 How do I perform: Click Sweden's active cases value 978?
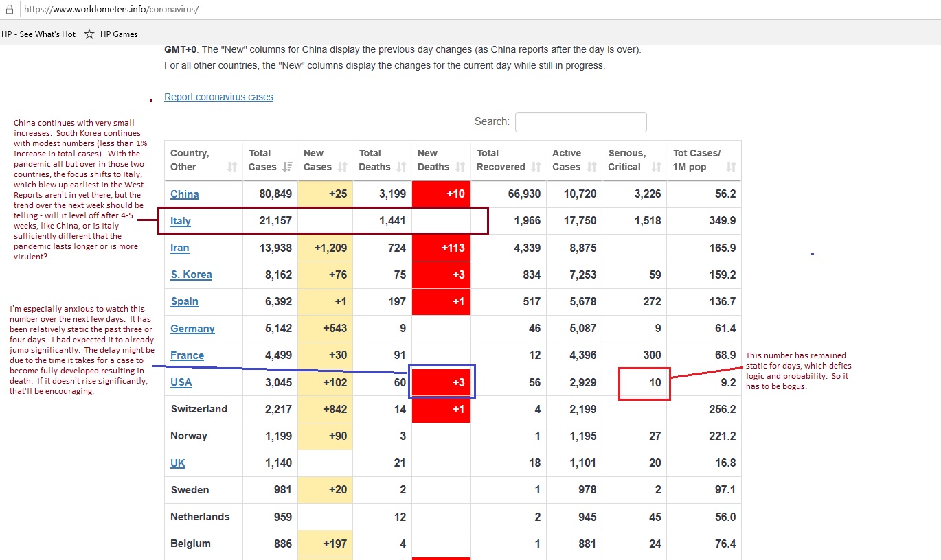pos(587,490)
